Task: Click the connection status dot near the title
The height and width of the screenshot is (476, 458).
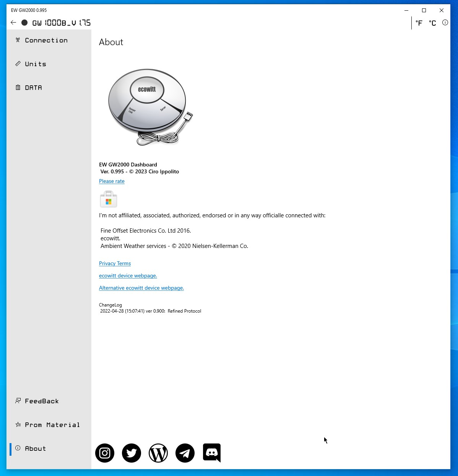Action: coord(24,23)
